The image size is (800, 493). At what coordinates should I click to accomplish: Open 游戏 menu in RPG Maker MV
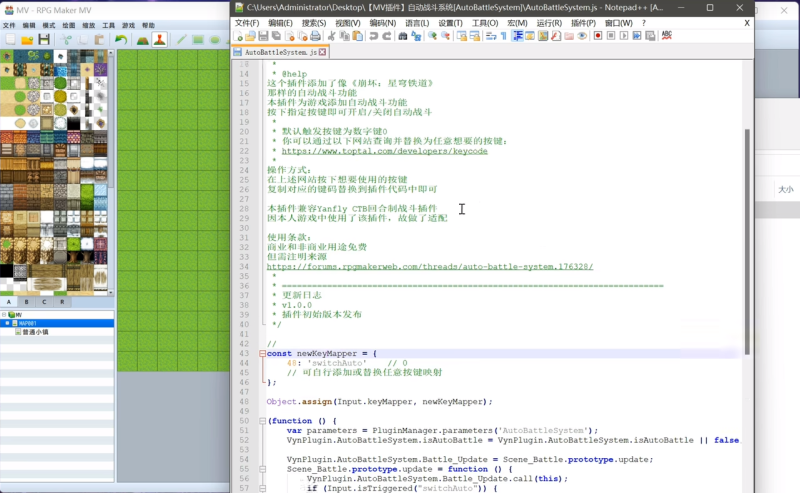(x=129, y=26)
